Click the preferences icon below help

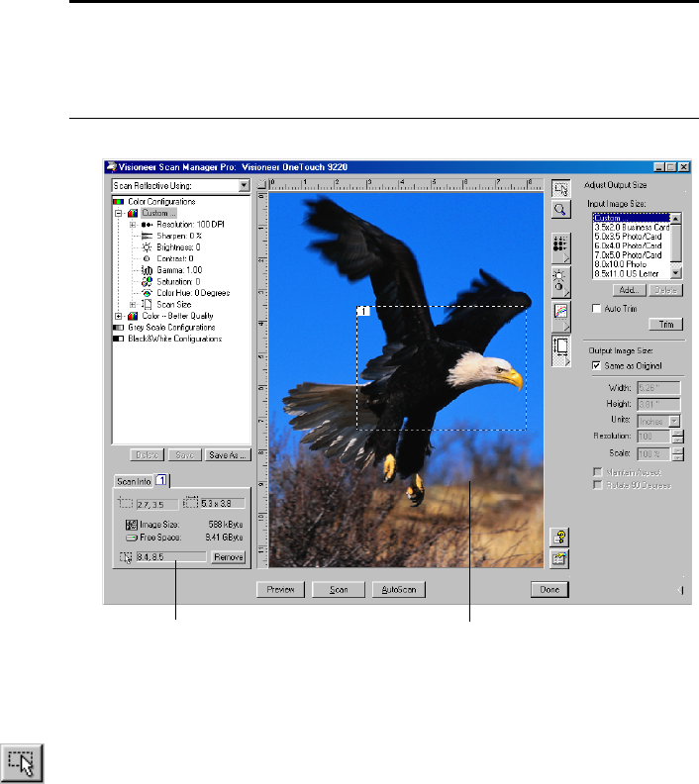coord(560,558)
